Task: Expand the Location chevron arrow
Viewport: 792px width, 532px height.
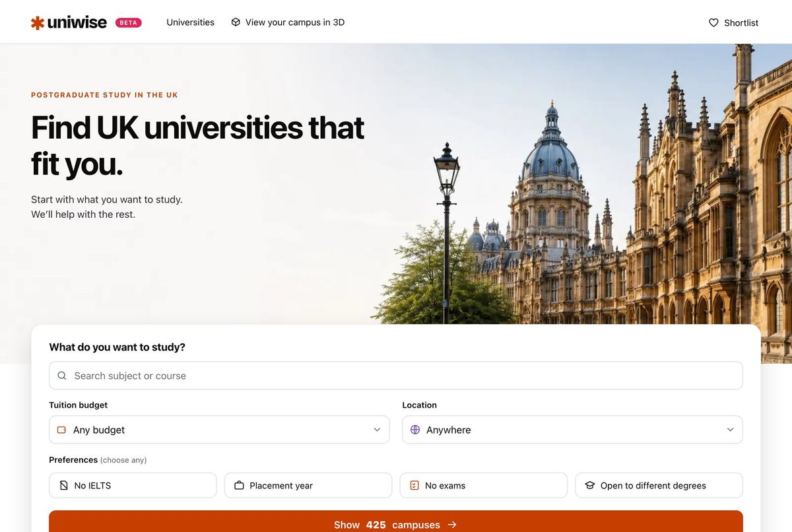Action: tap(731, 430)
